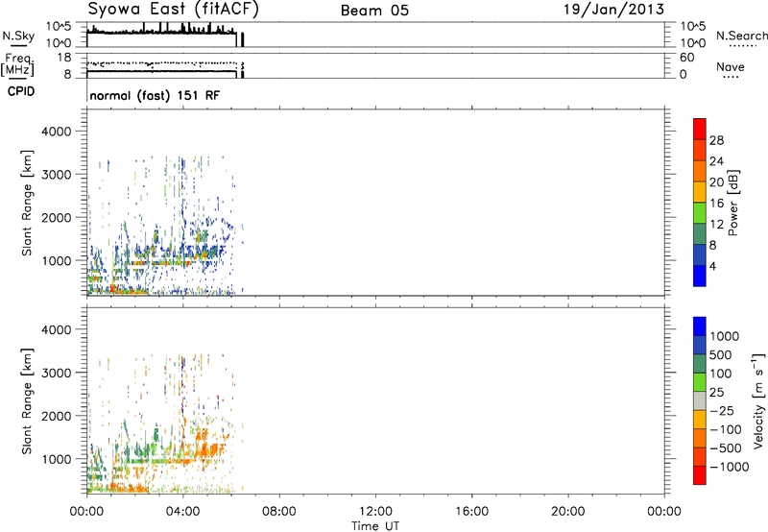Click the '08:00' time axis tick label

[x=279, y=512]
